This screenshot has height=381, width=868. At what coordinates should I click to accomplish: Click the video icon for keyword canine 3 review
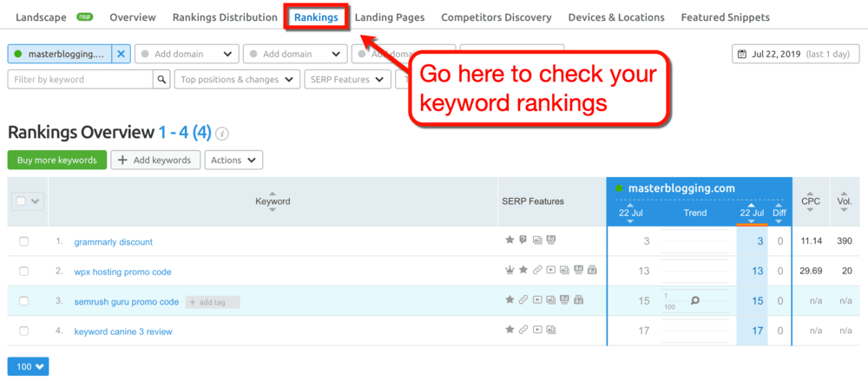537,330
